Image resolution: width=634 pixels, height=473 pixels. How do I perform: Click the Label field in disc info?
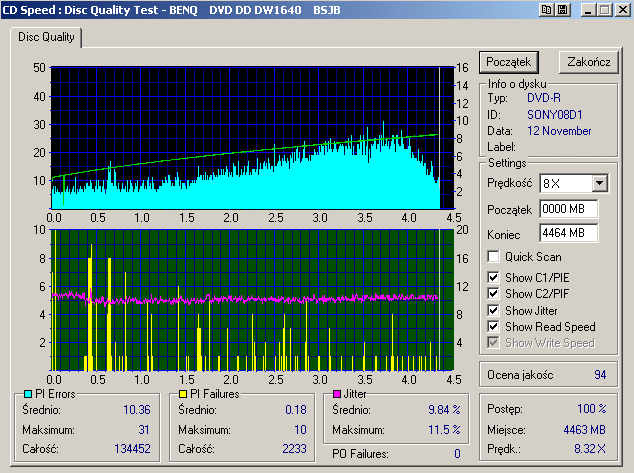tap(501, 147)
